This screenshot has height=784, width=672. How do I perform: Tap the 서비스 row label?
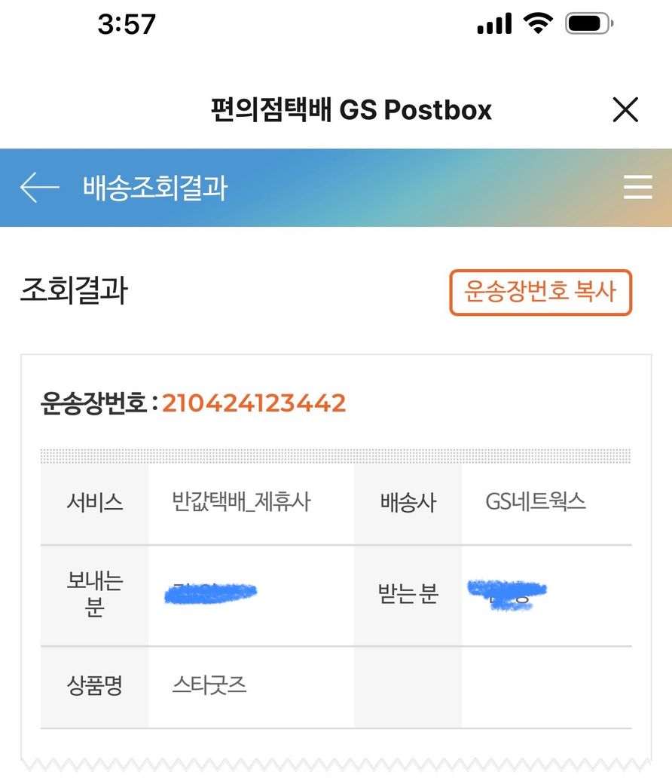(x=94, y=503)
